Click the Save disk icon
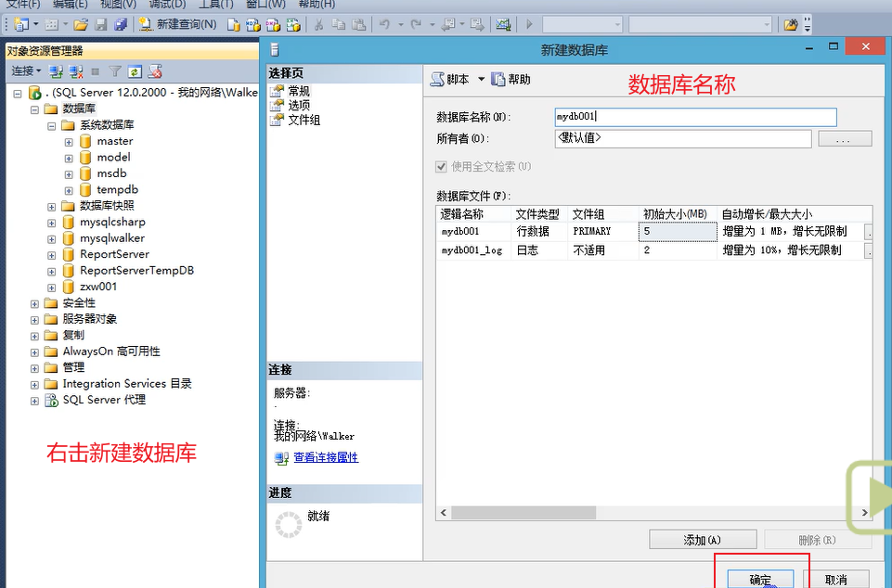Viewport: 892px width, 588px height. coord(100,24)
